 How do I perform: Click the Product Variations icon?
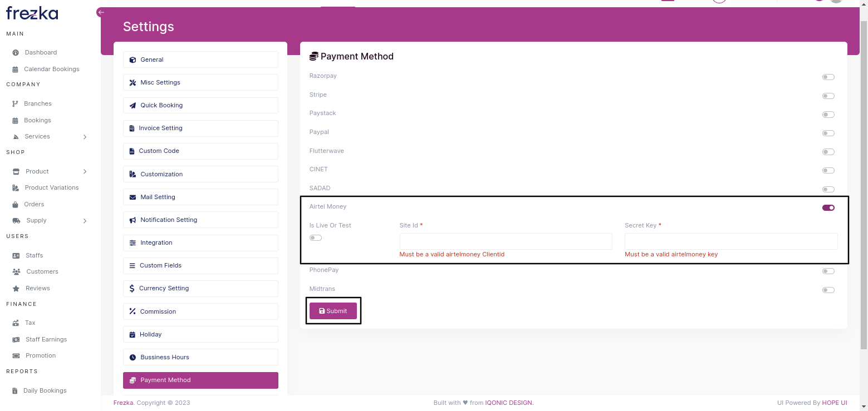16,188
